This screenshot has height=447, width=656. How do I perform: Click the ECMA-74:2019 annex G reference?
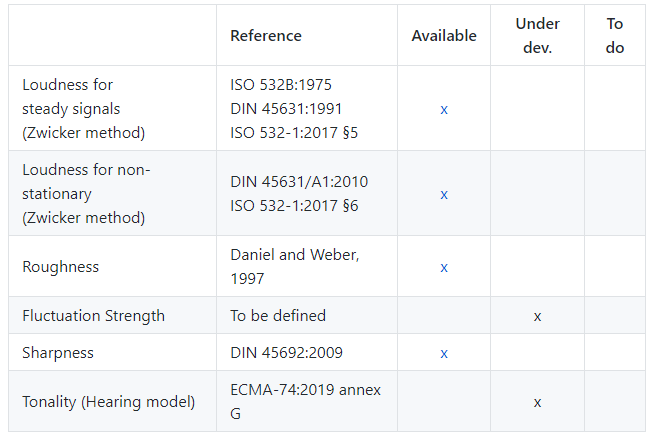click(305, 401)
